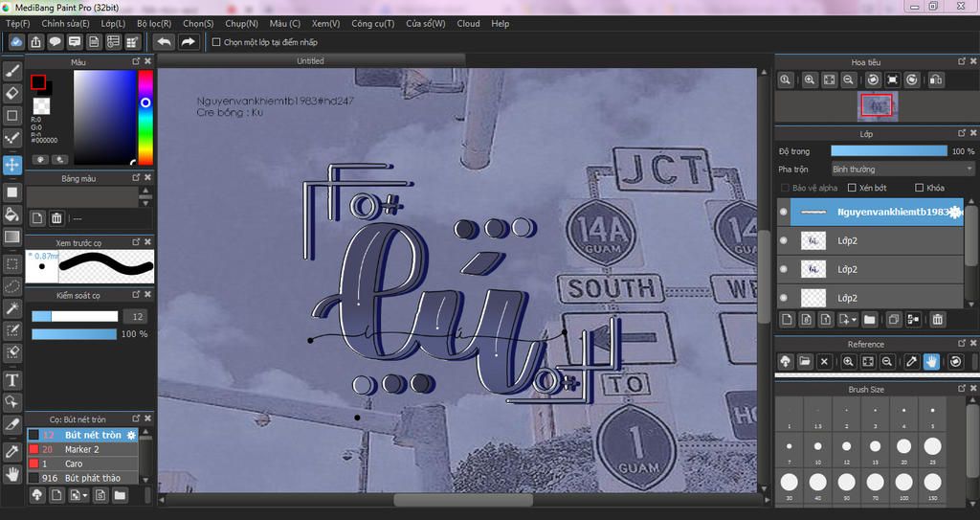Open the Lớp(L) menu

[113, 24]
